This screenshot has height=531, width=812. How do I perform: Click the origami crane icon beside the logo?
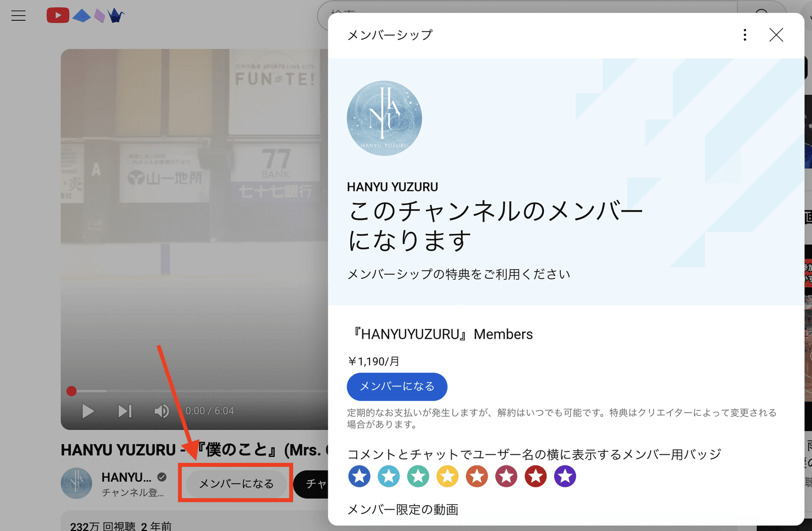[115, 15]
